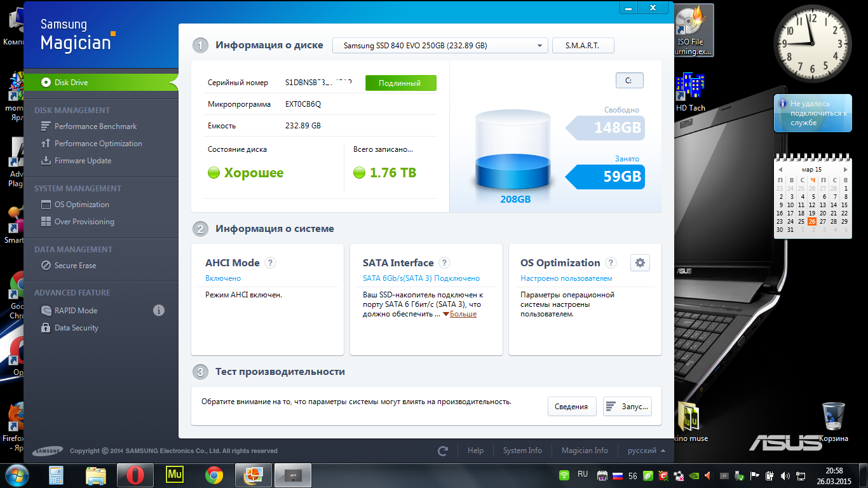Select the Disk Drive tab in sidebar
This screenshot has height=488, width=868.
102,83
